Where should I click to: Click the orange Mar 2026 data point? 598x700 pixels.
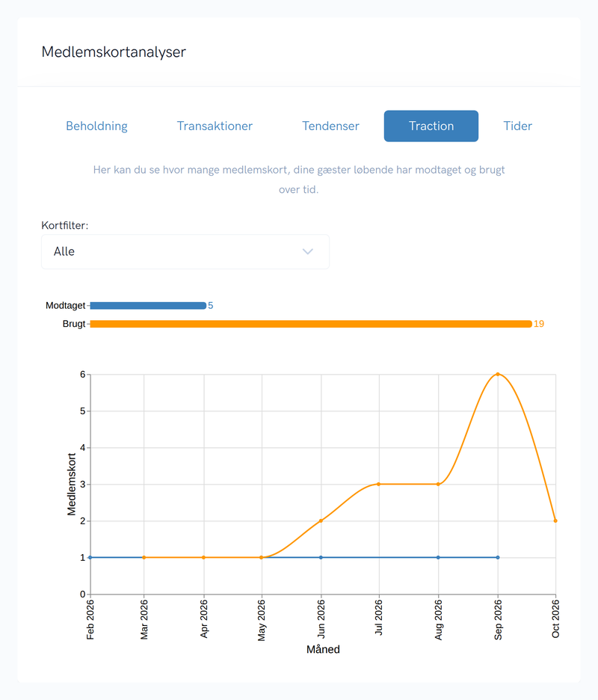[144, 558]
